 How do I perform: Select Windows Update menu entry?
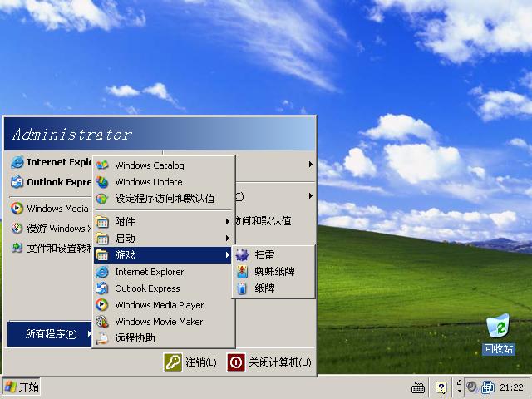(165, 182)
